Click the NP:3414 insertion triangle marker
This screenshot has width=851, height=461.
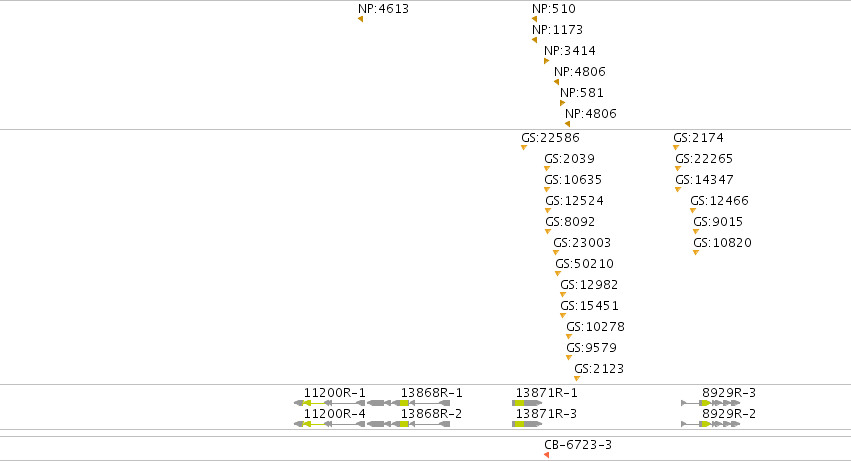pos(547,61)
